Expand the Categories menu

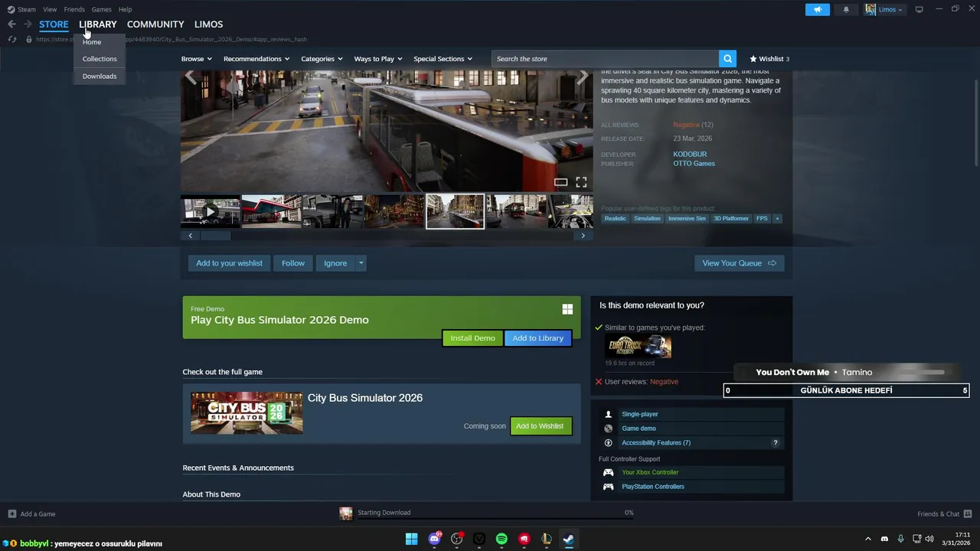coord(322,59)
